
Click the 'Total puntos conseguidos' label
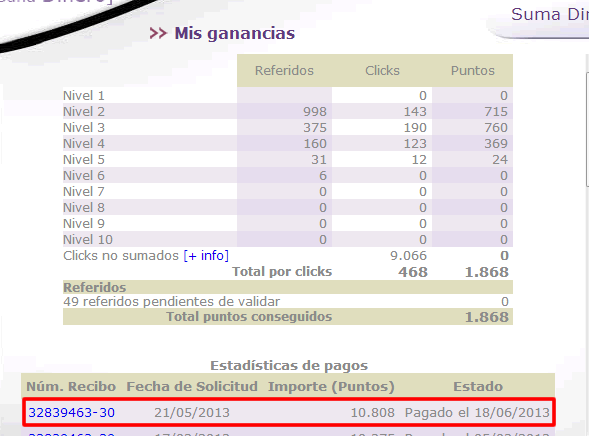coord(249,317)
